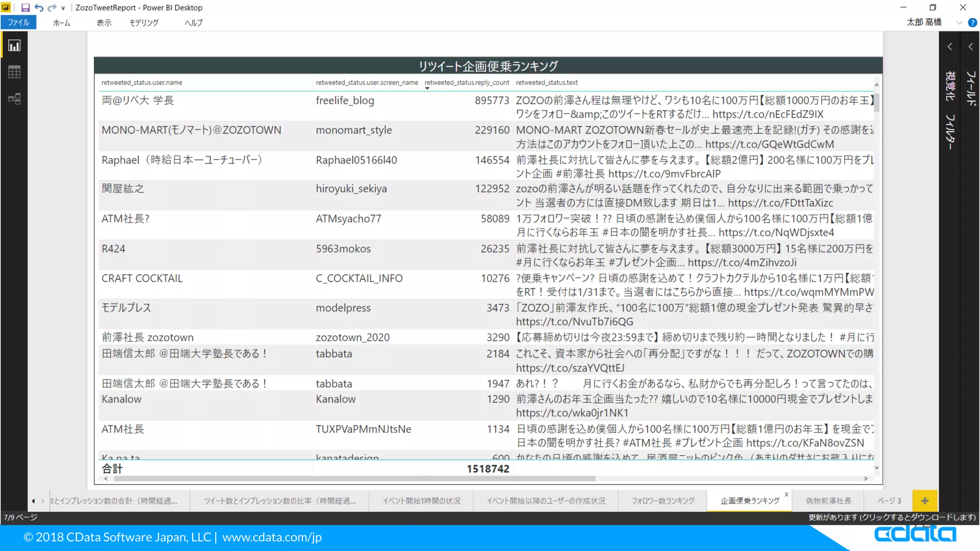
Task: Select the hiroyuki_sekiya cell
Action: [351, 189]
